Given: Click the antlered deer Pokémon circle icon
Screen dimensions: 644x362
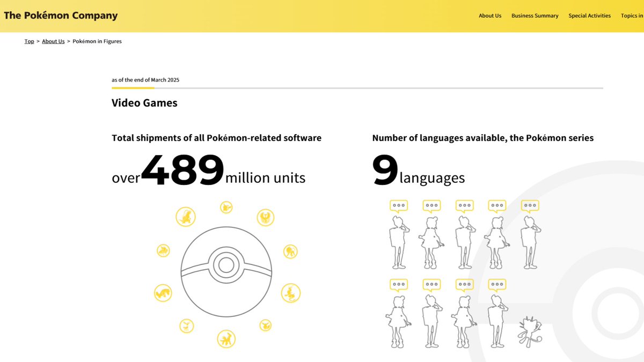Looking at the screenshot, I should click(186, 325).
